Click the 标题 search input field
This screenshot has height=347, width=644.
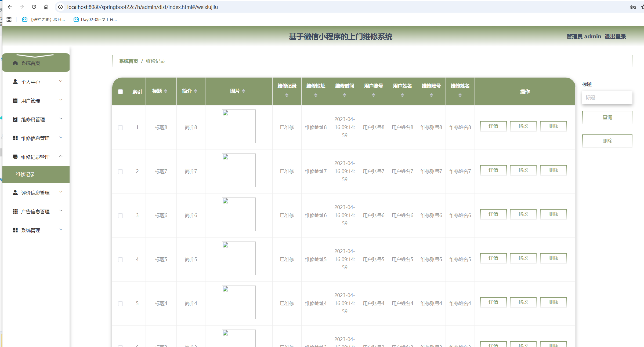(x=607, y=97)
